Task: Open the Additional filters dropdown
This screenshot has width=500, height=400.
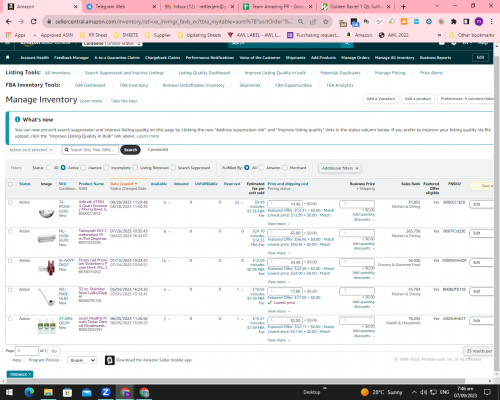Action: pyautogui.click(x=340, y=168)
